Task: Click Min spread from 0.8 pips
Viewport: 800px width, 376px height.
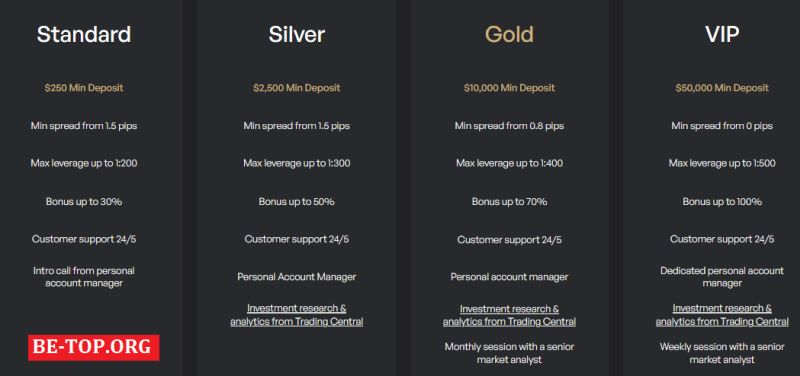Action: (x=509, y=126)
